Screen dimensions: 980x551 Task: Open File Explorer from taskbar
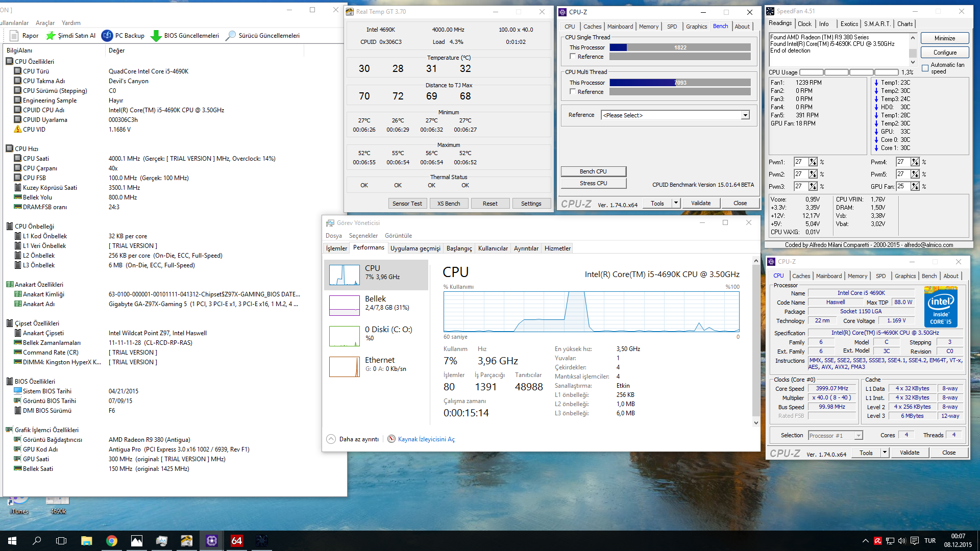[x=86, y=541]
